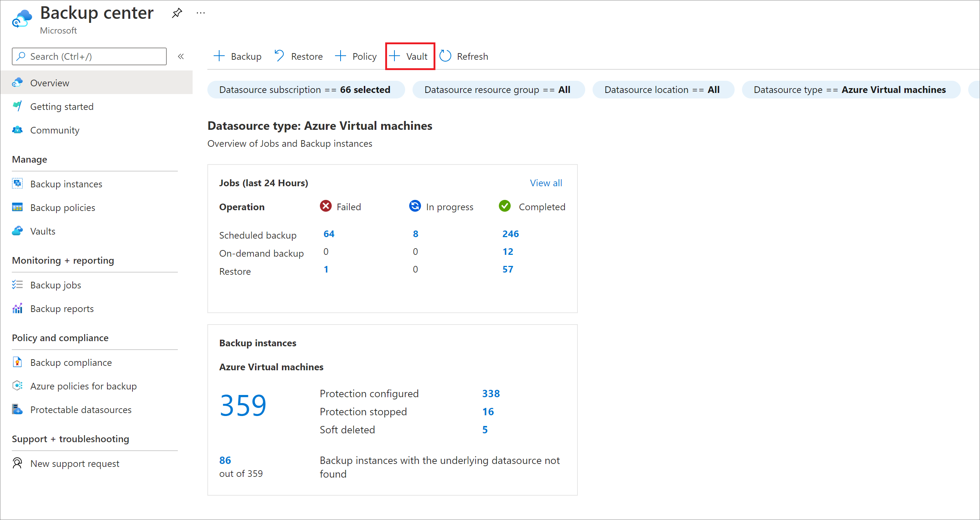Click View all for Jobs last 24 Hours

pyautogui.click(x=546, y=183)
